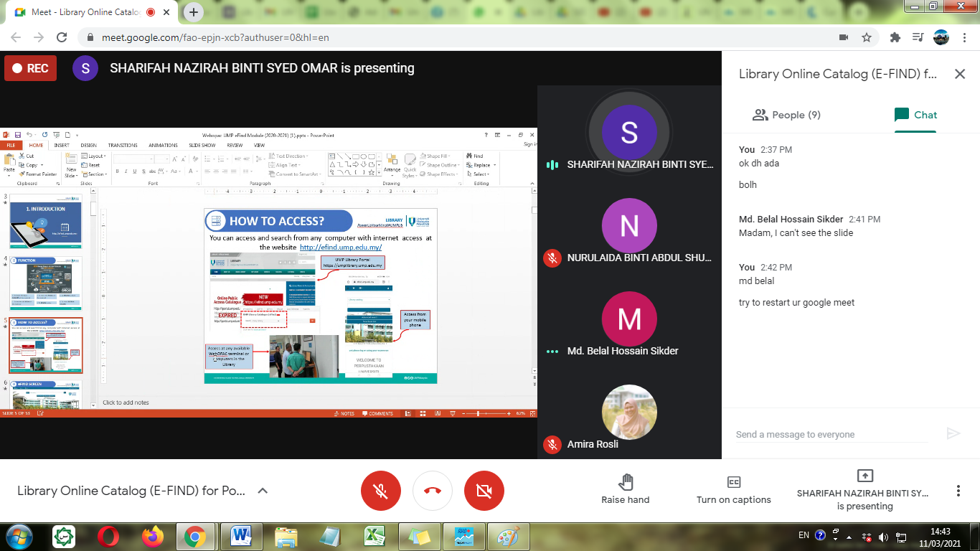Viewport: 980px width, 551px height.
Task: Open Microsoft Word from the taskbar
Action: [x=241, y=537]
